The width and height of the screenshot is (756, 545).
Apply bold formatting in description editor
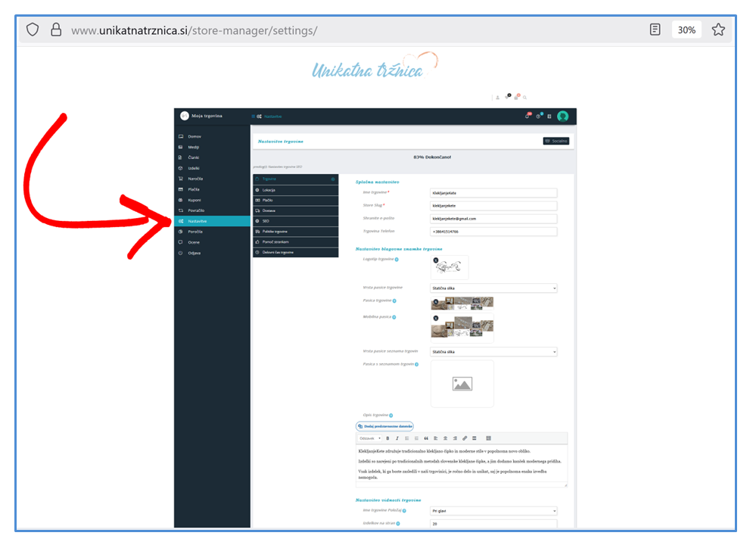point(387,438)
